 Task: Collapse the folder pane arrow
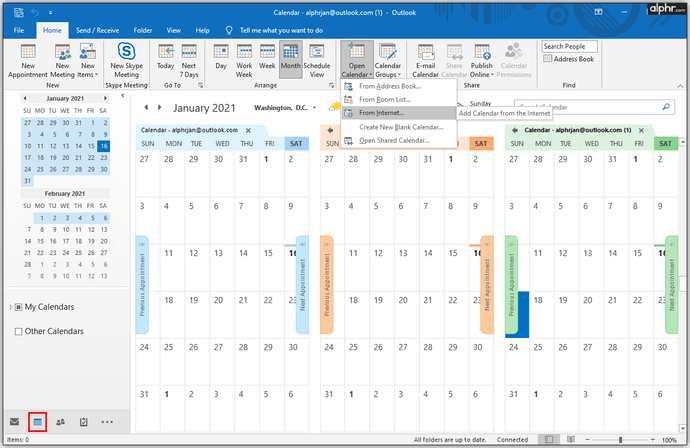(x=123, y=95)
